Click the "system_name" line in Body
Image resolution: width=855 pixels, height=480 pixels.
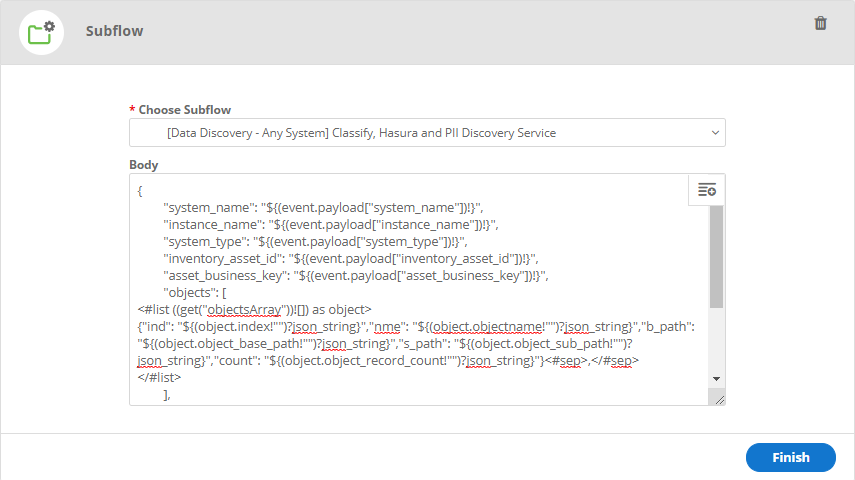click(x=323, y=207)
